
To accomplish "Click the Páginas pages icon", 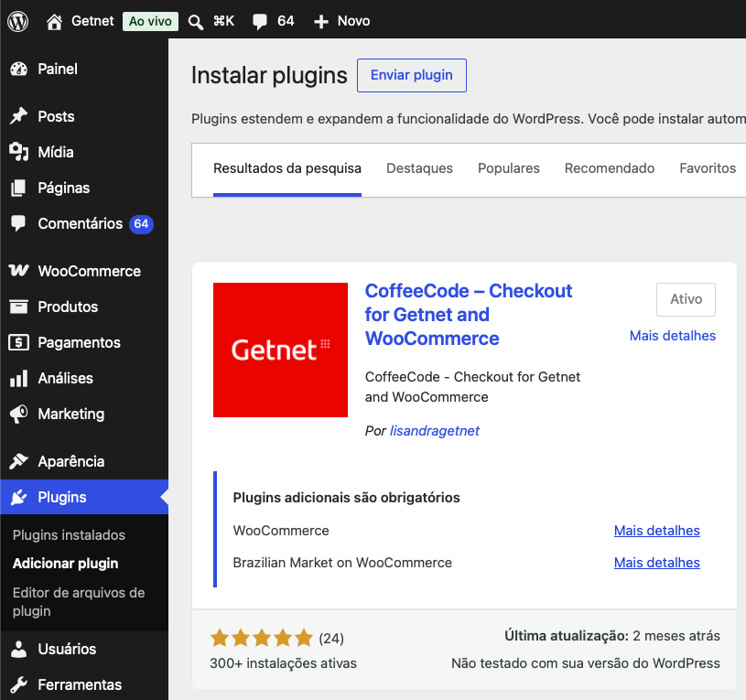I will click(x=18, y=188).
